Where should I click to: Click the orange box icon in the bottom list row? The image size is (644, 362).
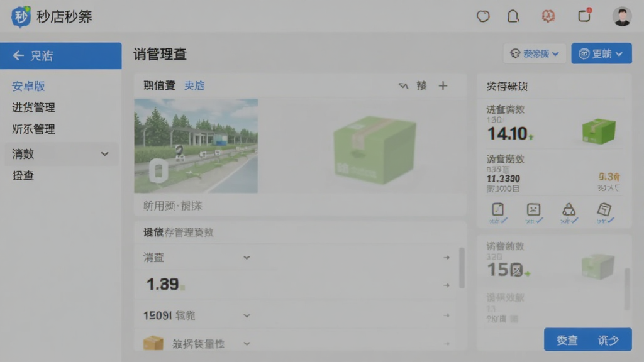click(153, 343)
